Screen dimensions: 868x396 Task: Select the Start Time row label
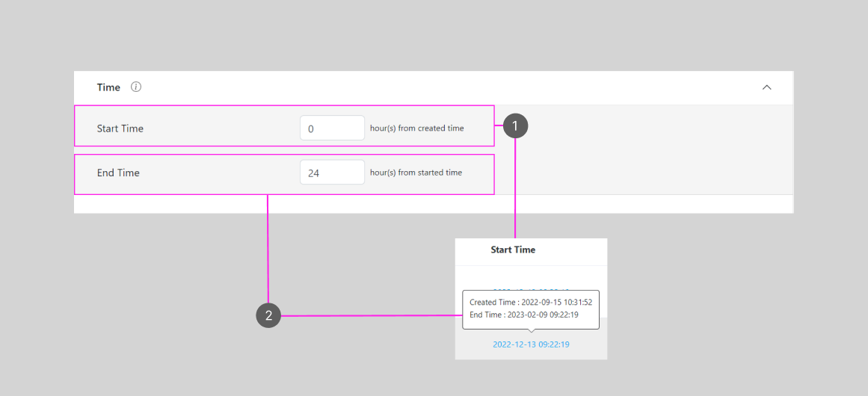(120, 129)
